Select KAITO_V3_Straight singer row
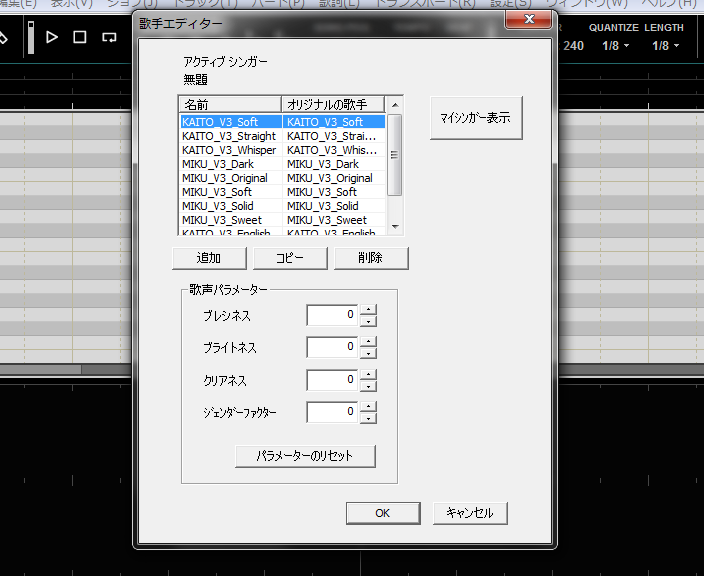Viewport: 704px width, 576px height. point(282,136)
